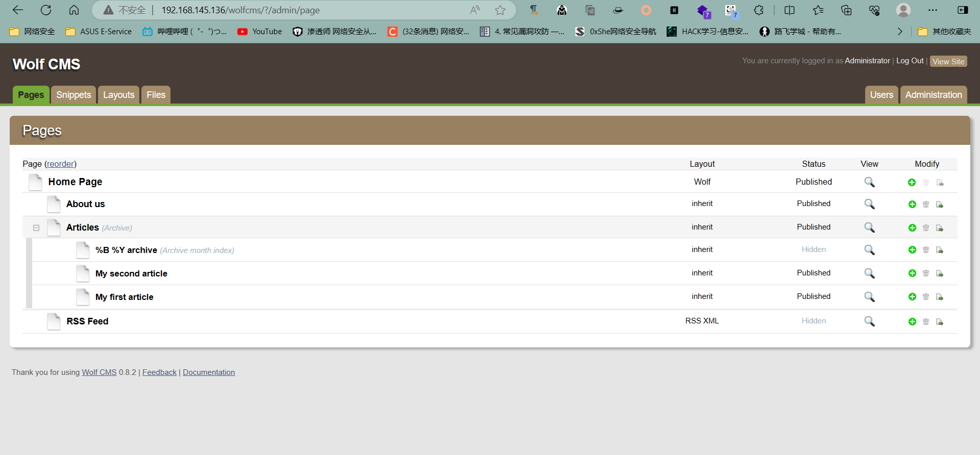The image size is (980, 455).
Task: Open the Home Page entry for editing
Action: (x=75, y=182)
